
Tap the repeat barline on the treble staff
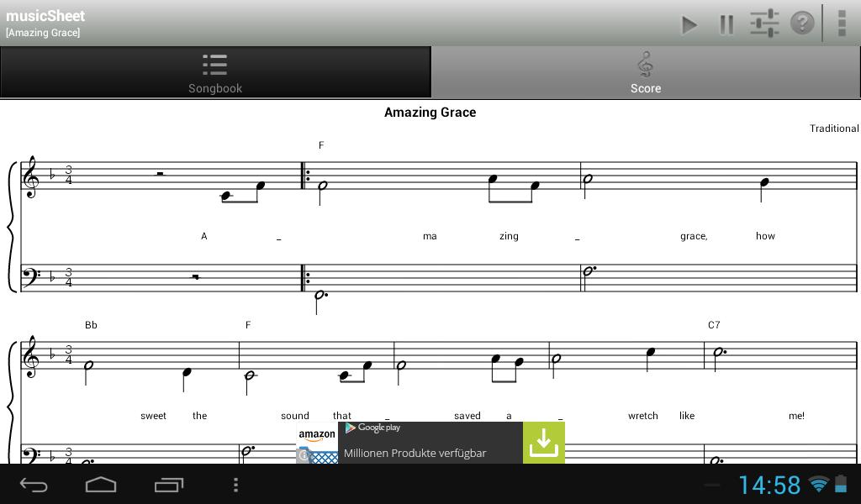tap(304, 176)
